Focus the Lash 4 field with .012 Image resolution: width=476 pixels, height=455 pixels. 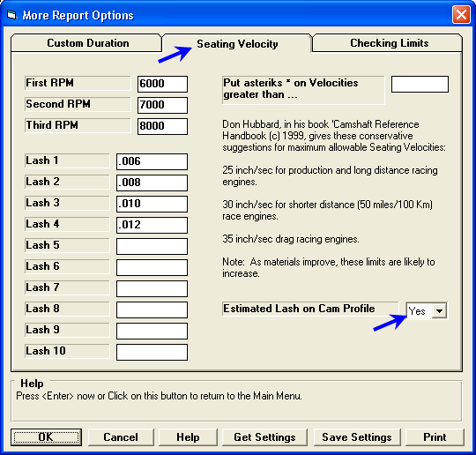152,225
